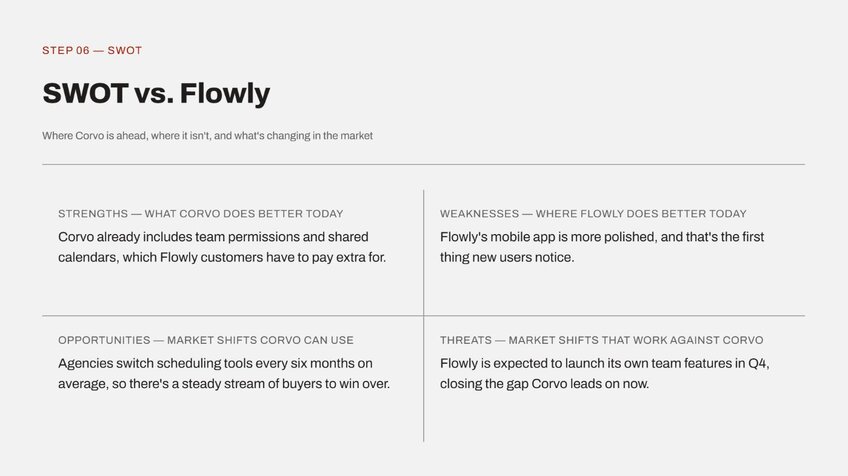848x476 pixels.
Task: Select the Strengths quadrant heading
Action: [201, 214]
